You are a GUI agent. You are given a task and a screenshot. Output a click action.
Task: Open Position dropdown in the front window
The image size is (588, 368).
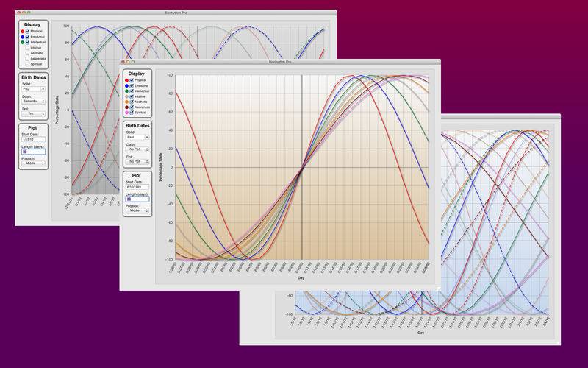pos(137,210)
